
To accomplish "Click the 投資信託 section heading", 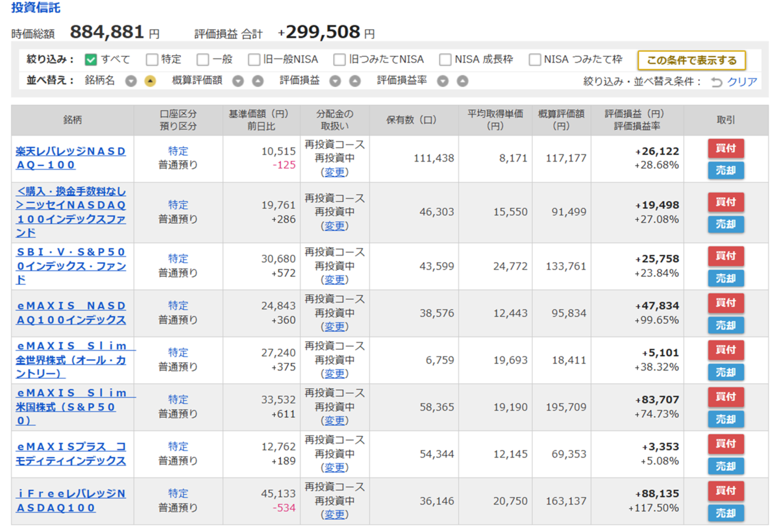I will tap(36, 8).
